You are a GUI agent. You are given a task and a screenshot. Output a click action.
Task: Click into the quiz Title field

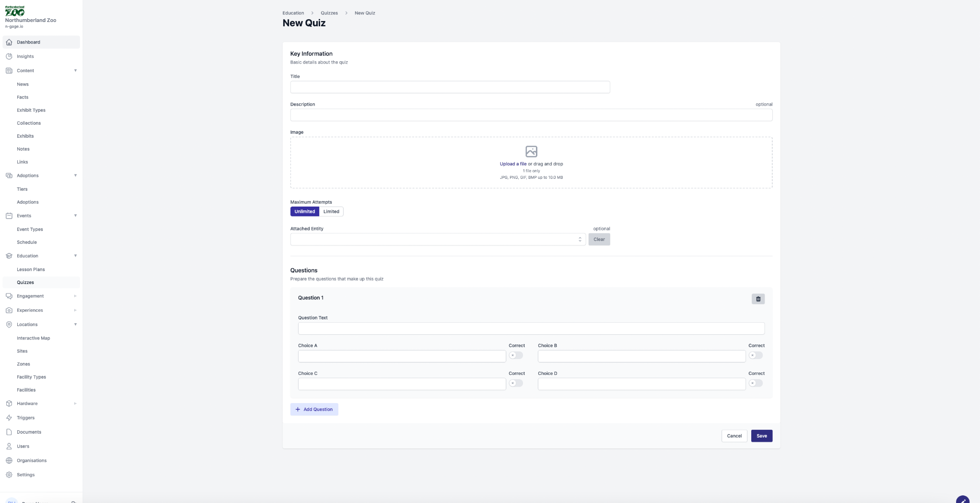[x=450, y=87]
